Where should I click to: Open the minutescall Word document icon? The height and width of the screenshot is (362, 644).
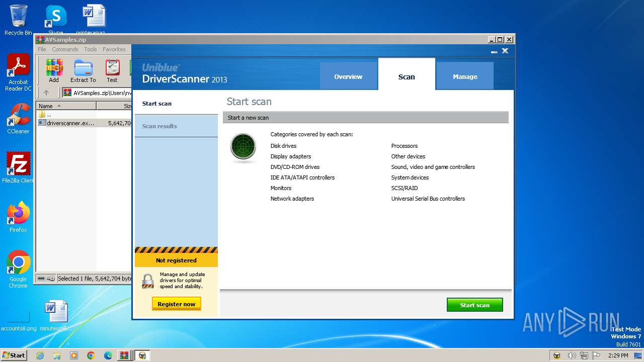point(56,315)
